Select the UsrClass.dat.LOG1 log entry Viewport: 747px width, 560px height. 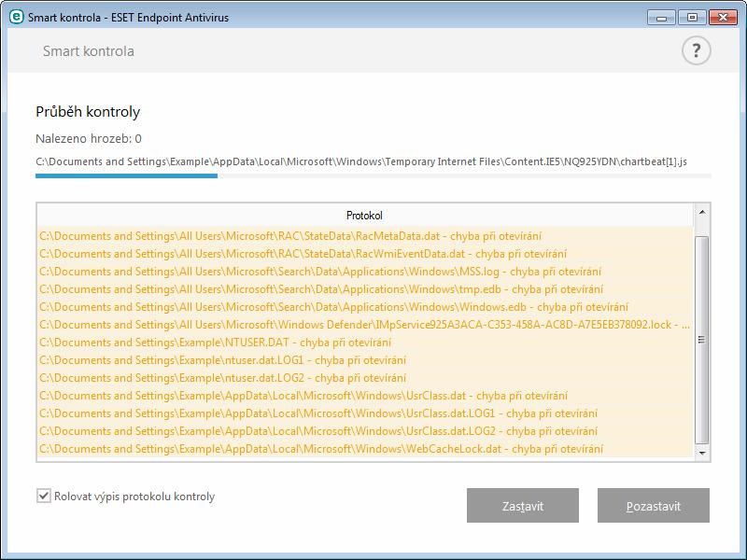tap(365, 413)
